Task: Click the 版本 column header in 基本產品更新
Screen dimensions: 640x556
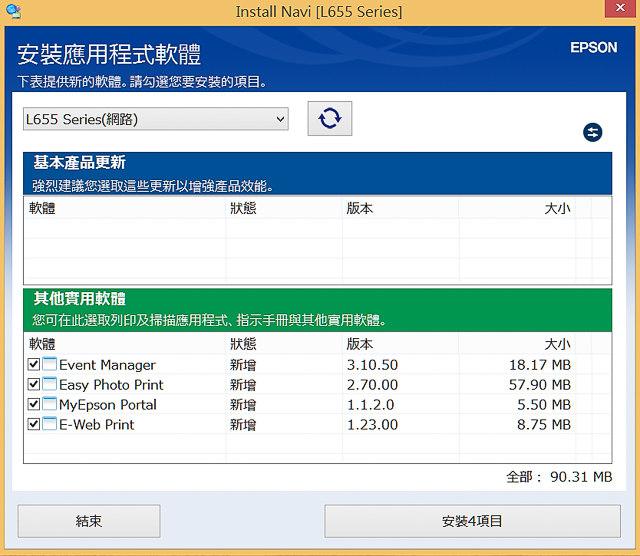Action: [360, 208]
